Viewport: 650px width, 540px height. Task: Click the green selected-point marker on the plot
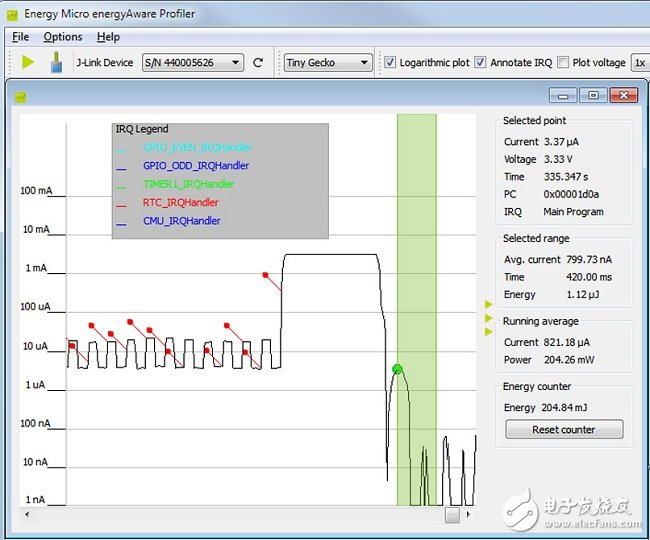(397, 369)
